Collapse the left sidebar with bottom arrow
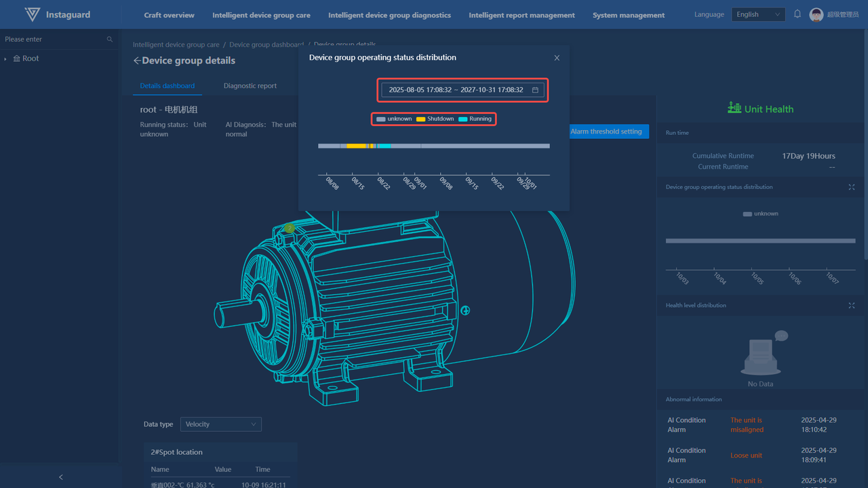Image resolution: width=868 pixels, height=488 pixels. 60,477
